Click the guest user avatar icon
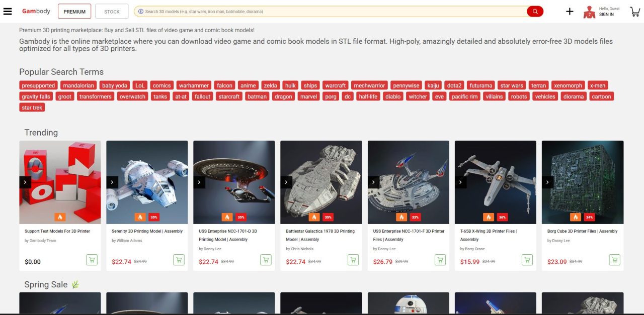 pyautogui.click(x=589, y=12)
